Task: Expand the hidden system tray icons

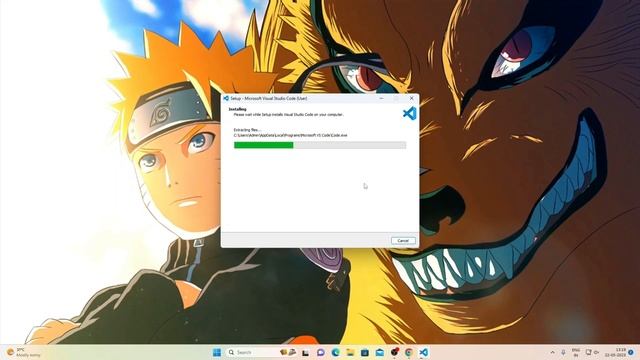Action: pyautogui.click(x=552, y=352)
